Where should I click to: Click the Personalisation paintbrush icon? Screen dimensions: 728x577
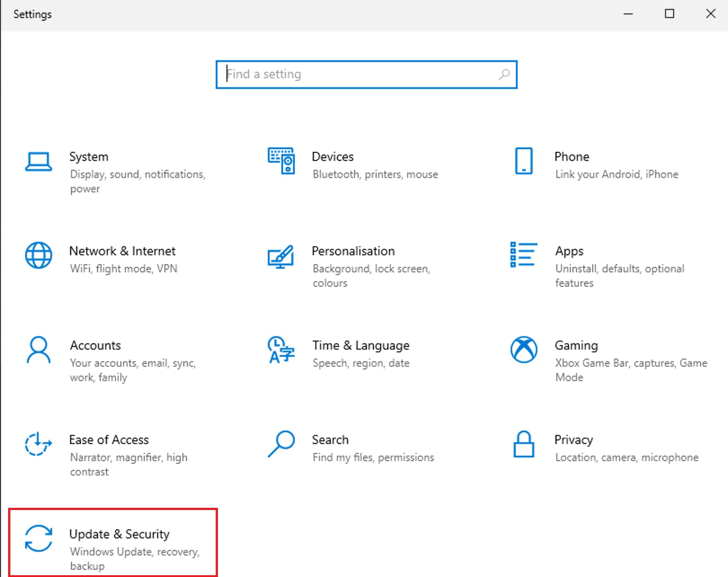pyautogui.click(x=281, y=257)
